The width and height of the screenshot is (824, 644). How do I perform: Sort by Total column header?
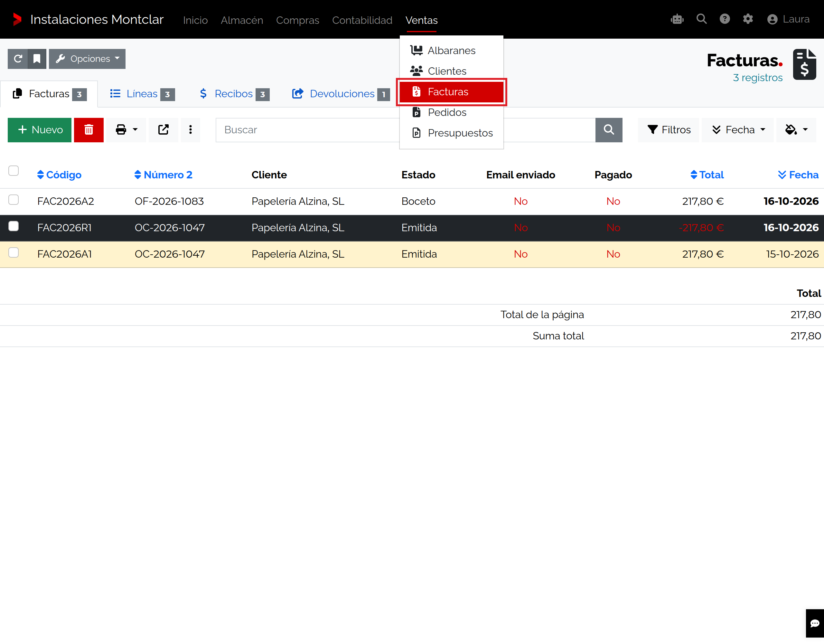(x=707, y=175)
